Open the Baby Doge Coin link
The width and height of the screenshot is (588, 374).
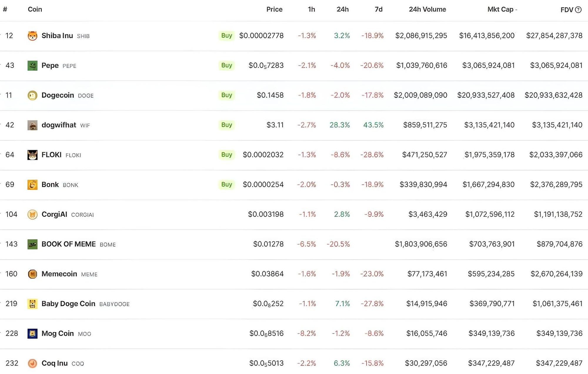(x=68, y=304)
